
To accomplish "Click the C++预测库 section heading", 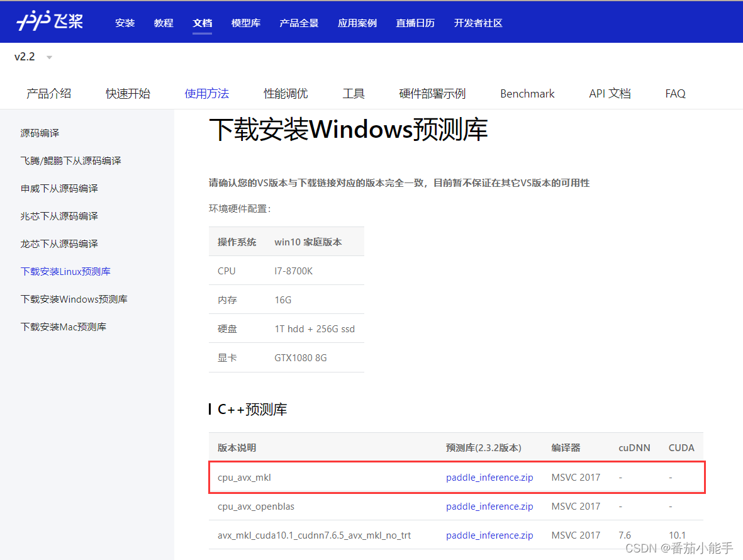I will coord(252,410).
